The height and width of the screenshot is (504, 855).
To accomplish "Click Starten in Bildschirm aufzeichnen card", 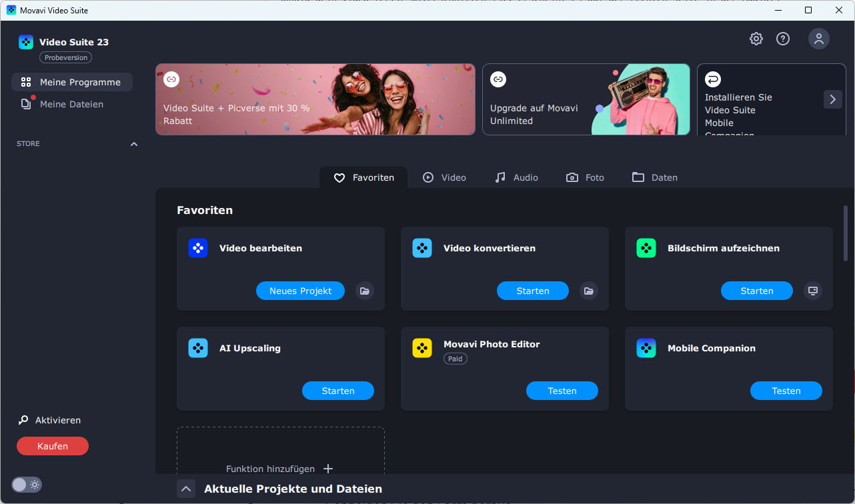I will [x=757, y=291].
